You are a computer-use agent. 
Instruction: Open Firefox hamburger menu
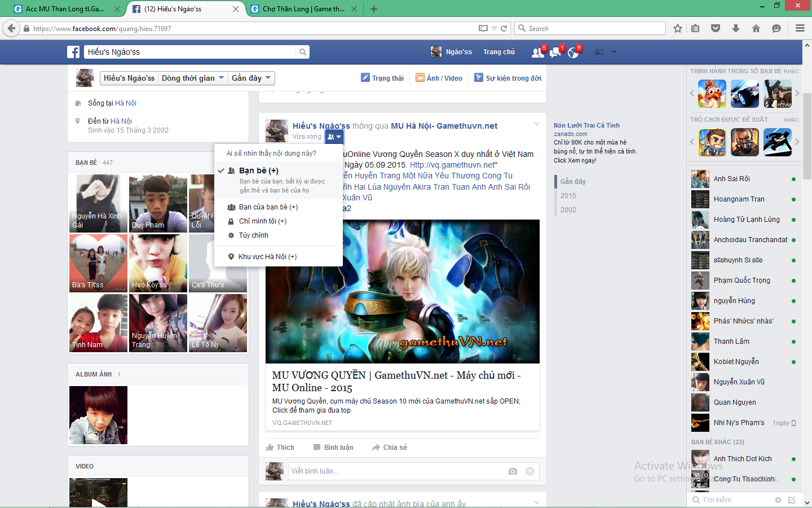click(800, 28)
